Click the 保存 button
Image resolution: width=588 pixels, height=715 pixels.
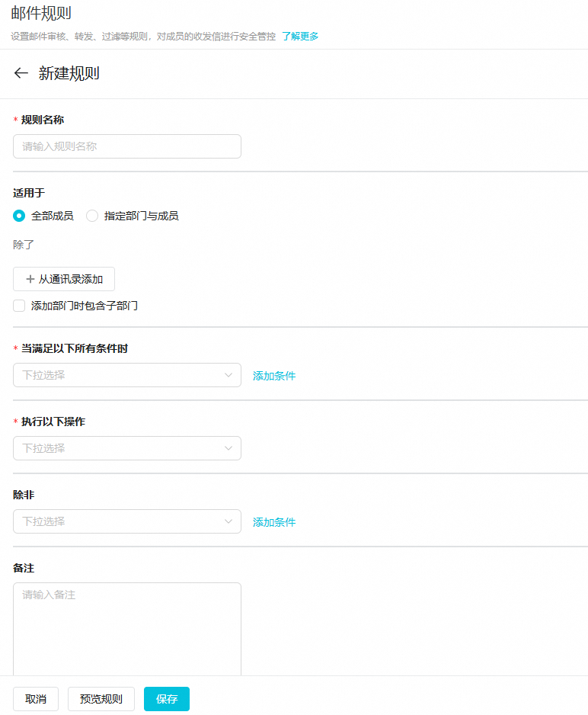pyautogui.click(x=167, y=699)
